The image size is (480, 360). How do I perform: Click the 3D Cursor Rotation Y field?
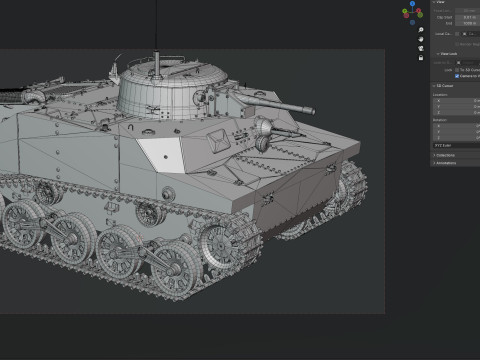pyautogui.click(x=456, y=132)
